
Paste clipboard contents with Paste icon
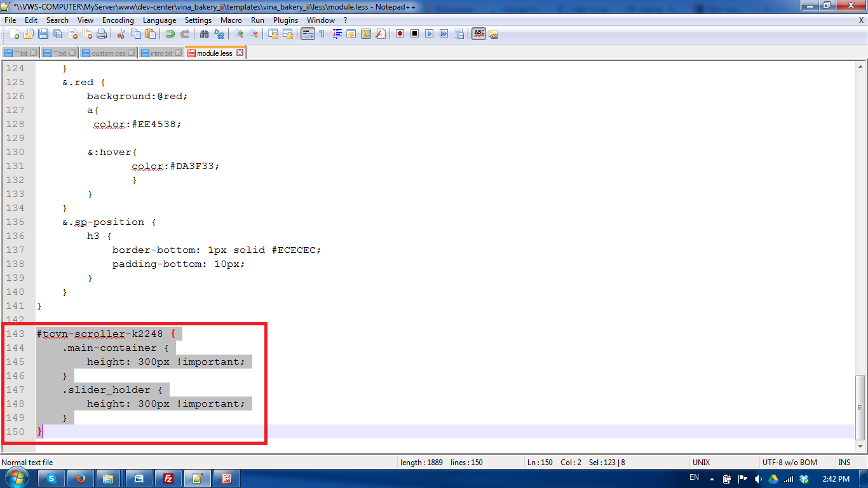(x=150, y=34)
